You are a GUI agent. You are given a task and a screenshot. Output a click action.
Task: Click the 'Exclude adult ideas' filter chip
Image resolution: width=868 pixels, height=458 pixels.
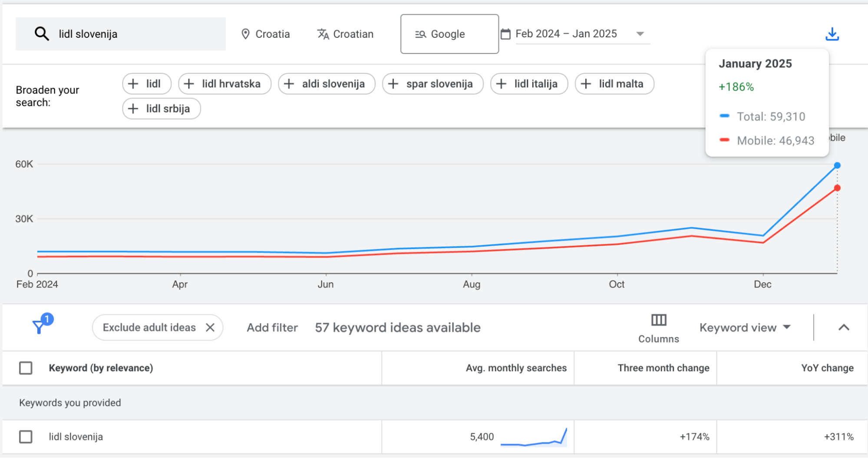[158, 327]
